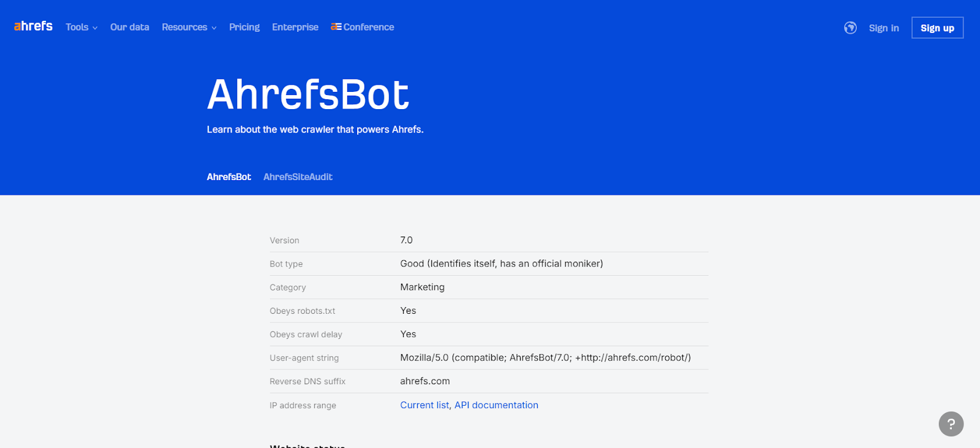
Task: Click the Mozilla/5.0 user-agent string value
Action: [546, 357]
